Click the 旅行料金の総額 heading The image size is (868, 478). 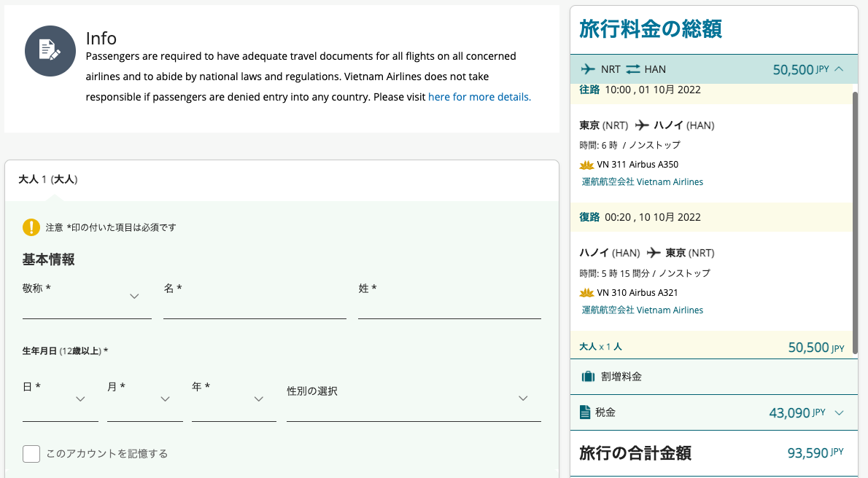tap(651, 28)
